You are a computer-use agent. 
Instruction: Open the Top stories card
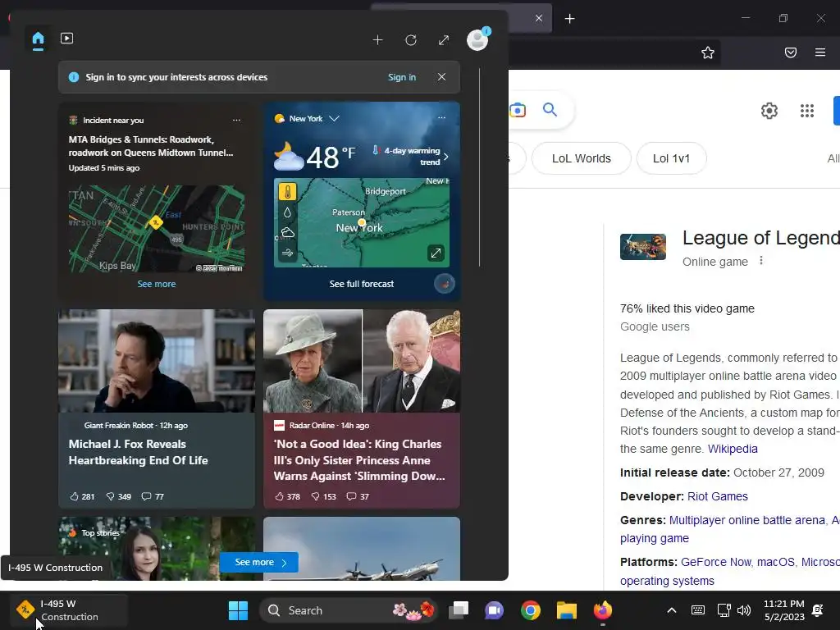point(157,549)
